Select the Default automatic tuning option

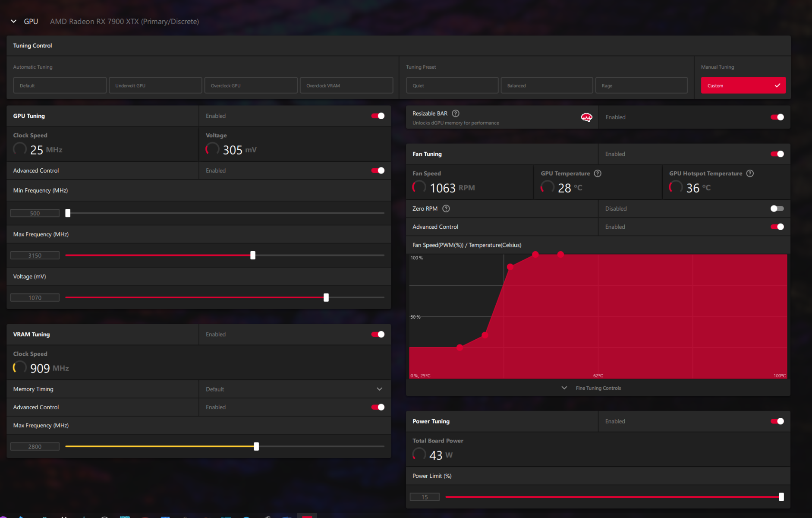pyautogui.click(x=60, y=85)
